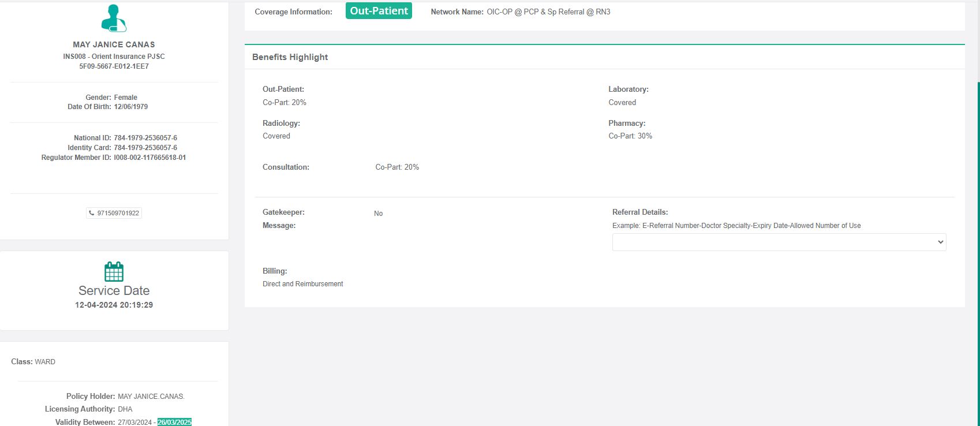The image size is (980, 426).
Task: Click the Direct and Reimbursement billing text
Action: tap(302, 284)
